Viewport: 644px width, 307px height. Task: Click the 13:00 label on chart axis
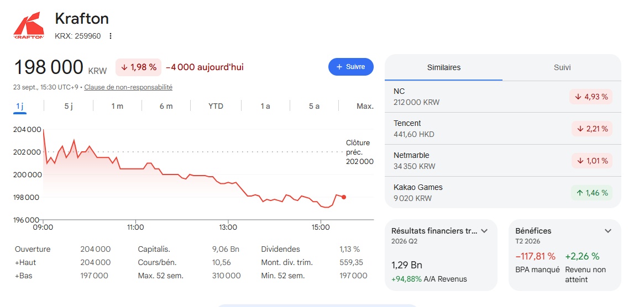click(228, 227)
